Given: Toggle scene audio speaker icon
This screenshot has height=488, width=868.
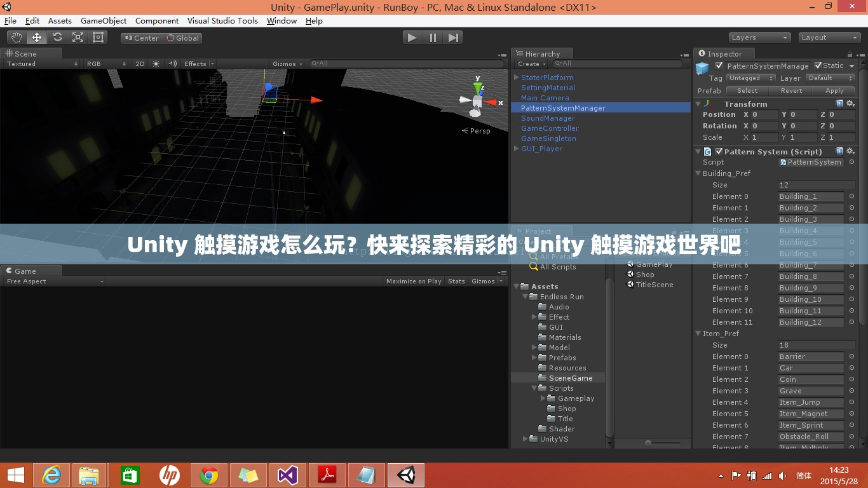Looking at the screenshot, I should point(172,64).
